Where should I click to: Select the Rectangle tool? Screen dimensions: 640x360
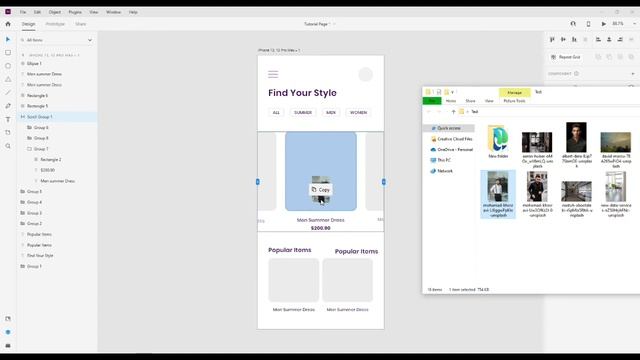[8, 53]
